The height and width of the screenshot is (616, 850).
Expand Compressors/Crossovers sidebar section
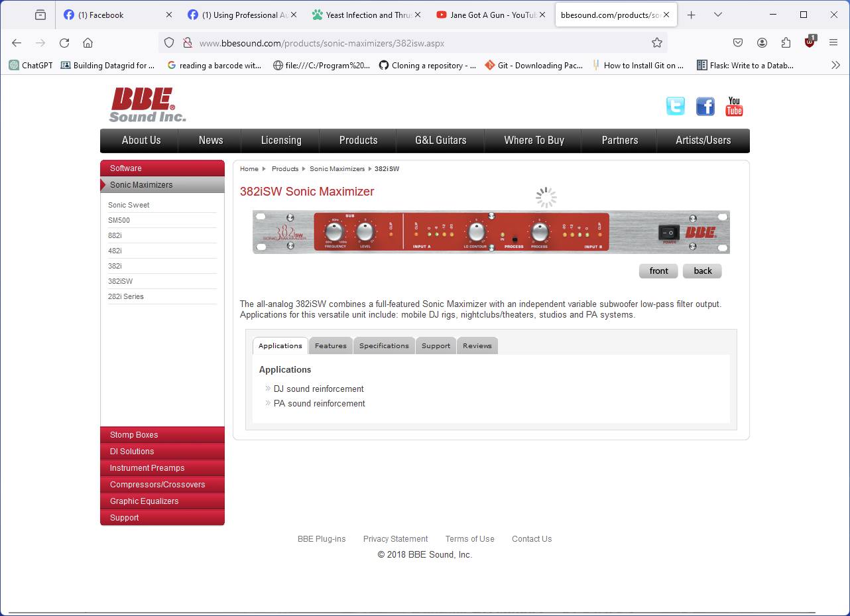(x=162, y=484)
